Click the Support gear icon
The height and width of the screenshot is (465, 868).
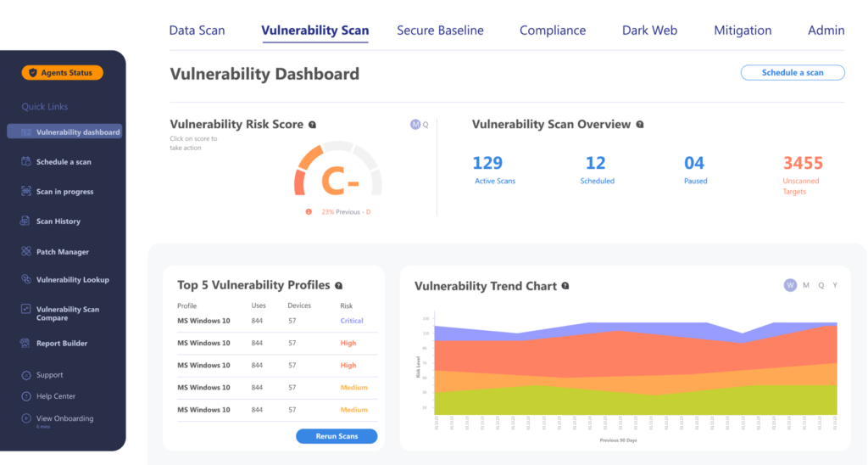[x=26, y=375]
